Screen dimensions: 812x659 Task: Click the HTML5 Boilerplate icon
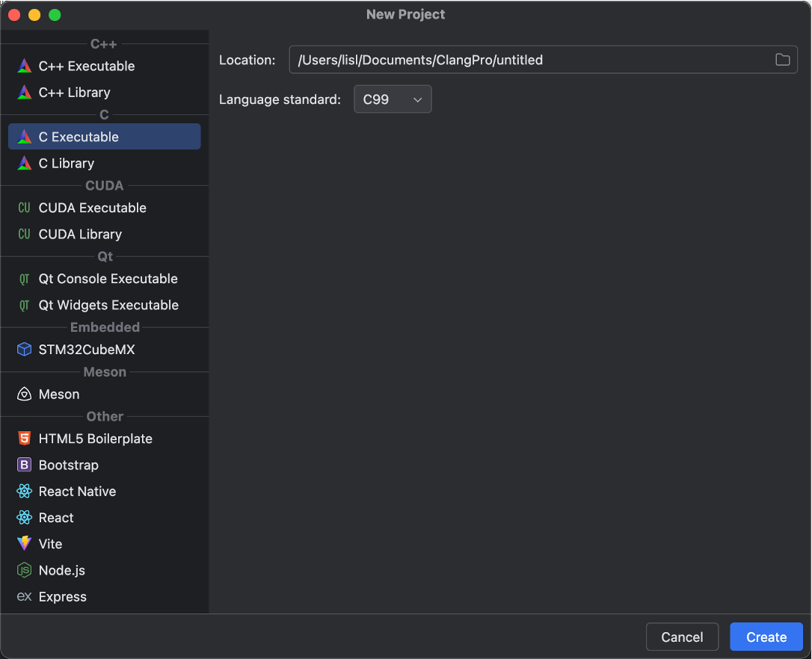pyautogui.click(x=25, y=439)
